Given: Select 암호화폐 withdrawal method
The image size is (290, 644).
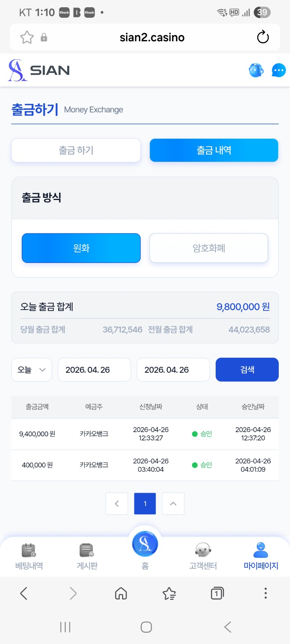Looking at the screenshot, I should pyautogui.click(x=209, y=248).
